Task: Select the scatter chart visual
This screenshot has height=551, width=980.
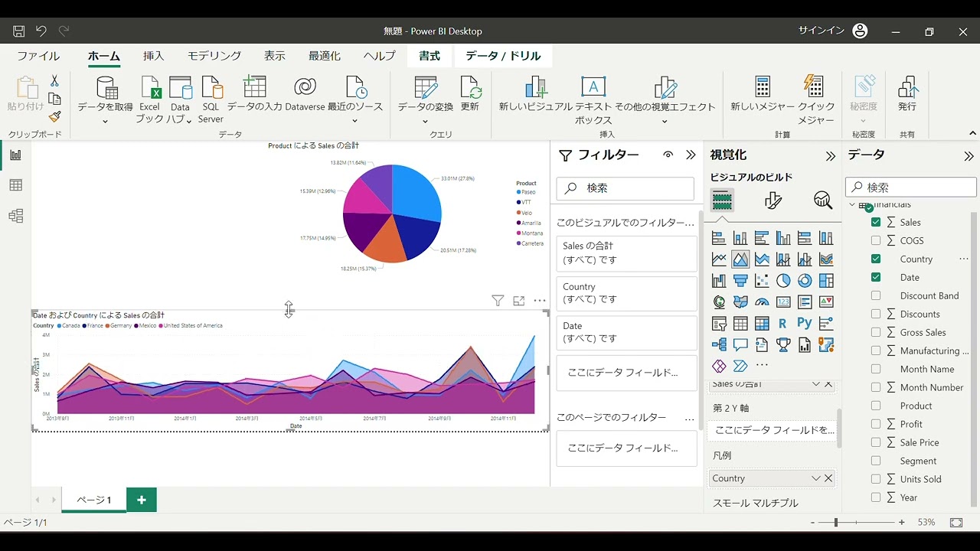Action: pos(762,281)
